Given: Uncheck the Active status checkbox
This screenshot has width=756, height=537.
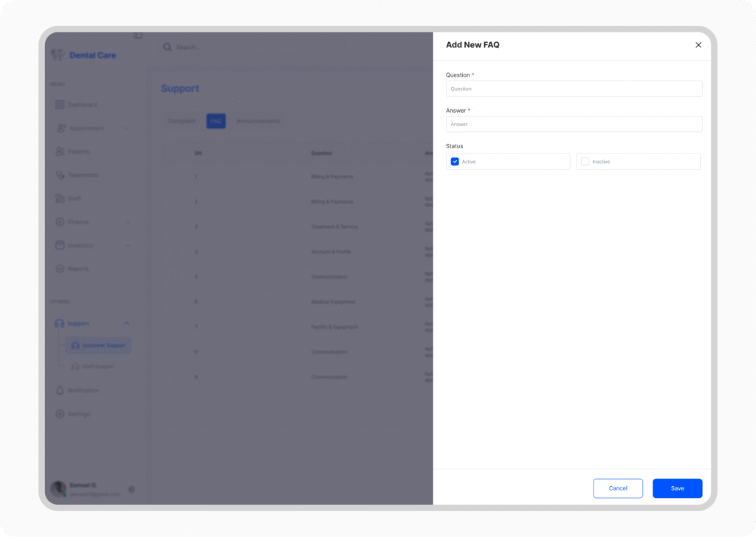Looking at the screenshot, I should click(x=455, y=162).
